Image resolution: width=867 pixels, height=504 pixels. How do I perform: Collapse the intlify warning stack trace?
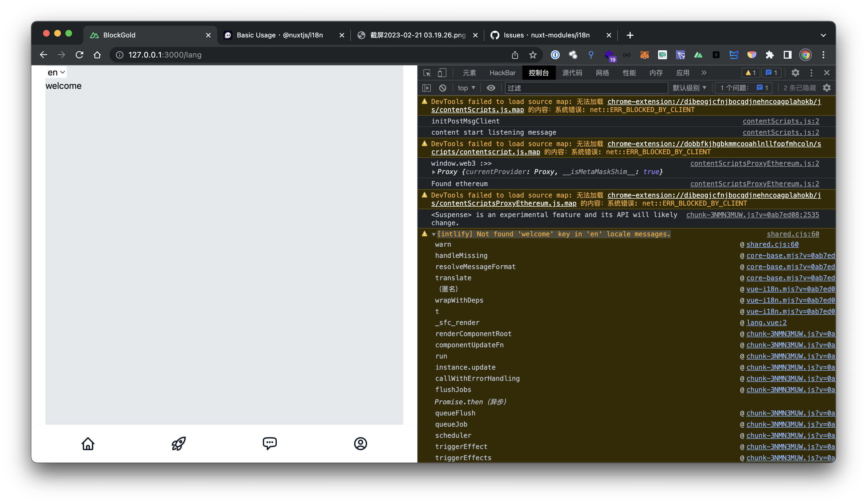pyautogui.click(x=433, y=234)
